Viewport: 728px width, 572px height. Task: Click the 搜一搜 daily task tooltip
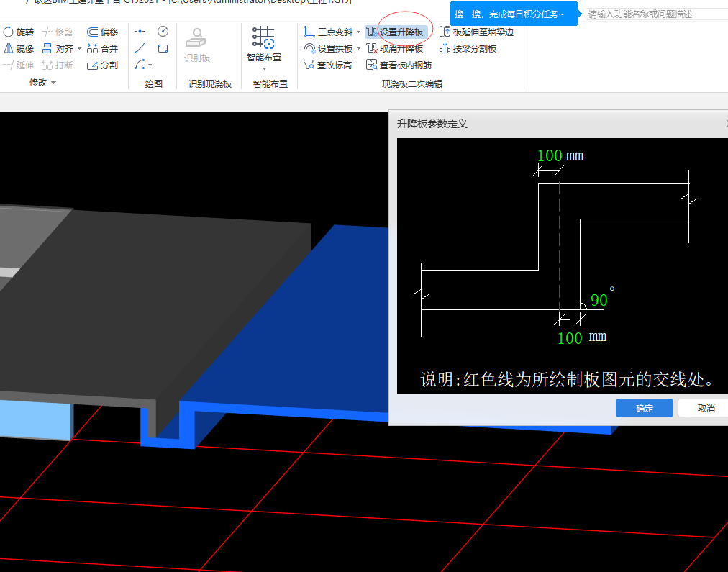(x=514, y=14)
